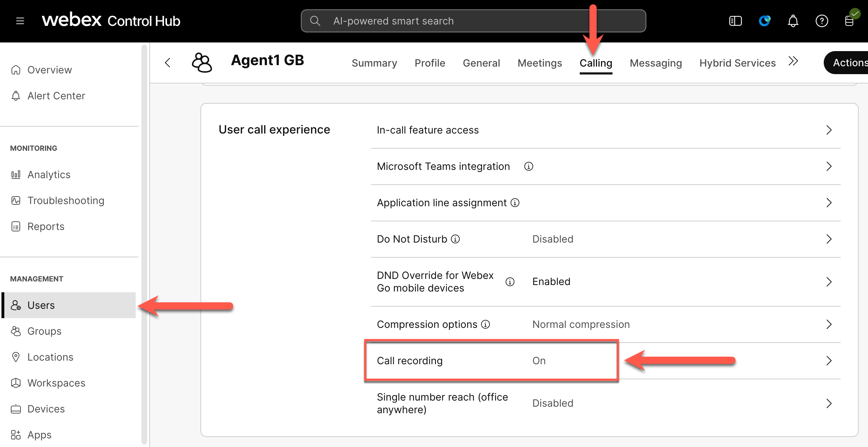Open the Apps grid icon in sidebar
The width and height of the screenshot is (868, 447).
click(16, 434)
